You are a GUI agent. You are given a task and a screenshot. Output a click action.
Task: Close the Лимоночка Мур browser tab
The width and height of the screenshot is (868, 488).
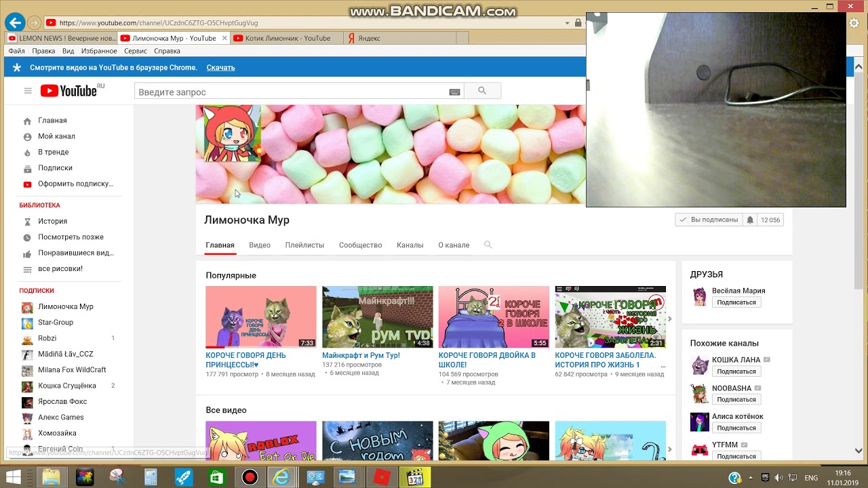tap(224, 38)
